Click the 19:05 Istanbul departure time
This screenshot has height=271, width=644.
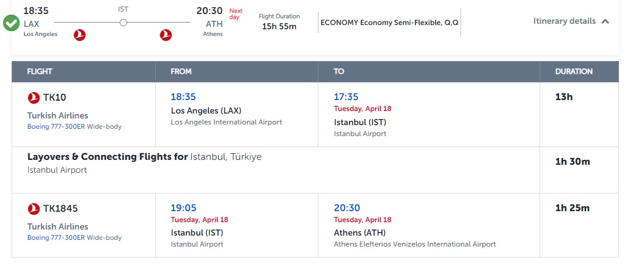[x=183, y=208]
